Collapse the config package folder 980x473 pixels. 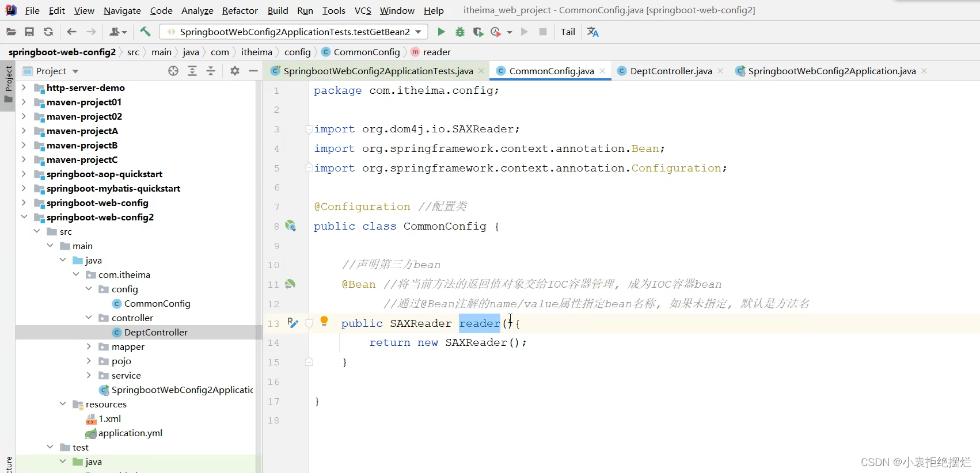tap(89, 289)
